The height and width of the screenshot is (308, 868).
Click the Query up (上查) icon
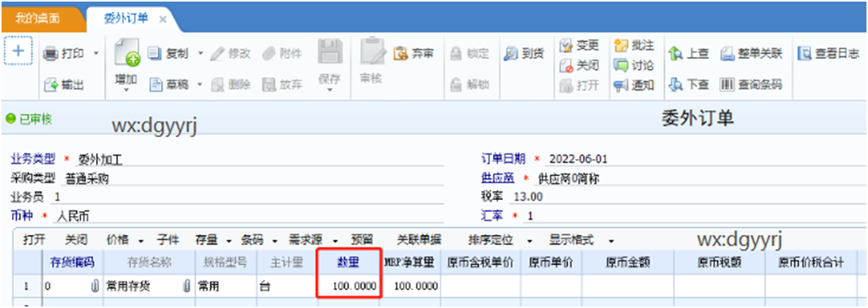click(x=675, y=54)
